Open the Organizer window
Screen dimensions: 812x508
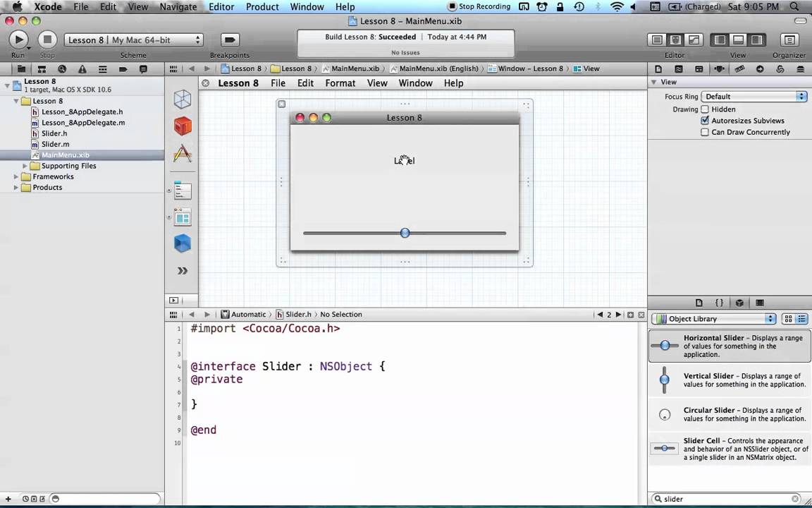pos(789,40)
